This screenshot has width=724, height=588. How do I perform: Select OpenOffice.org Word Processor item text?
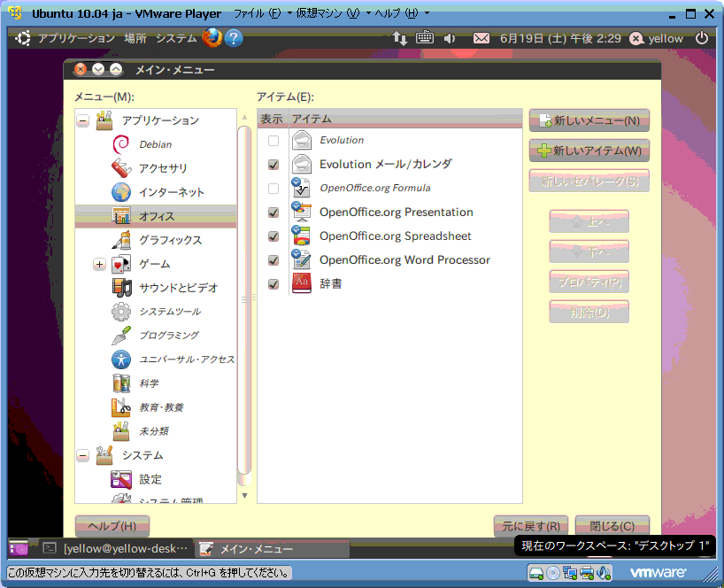click(404, 260)
